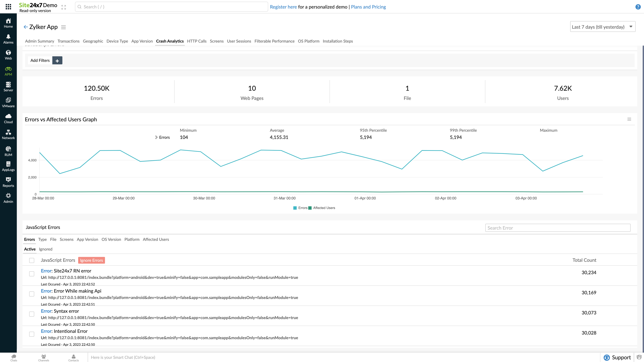Open the Last 7 days date range dropdown
Screen dimensions: 644x362
click(603, 27)
